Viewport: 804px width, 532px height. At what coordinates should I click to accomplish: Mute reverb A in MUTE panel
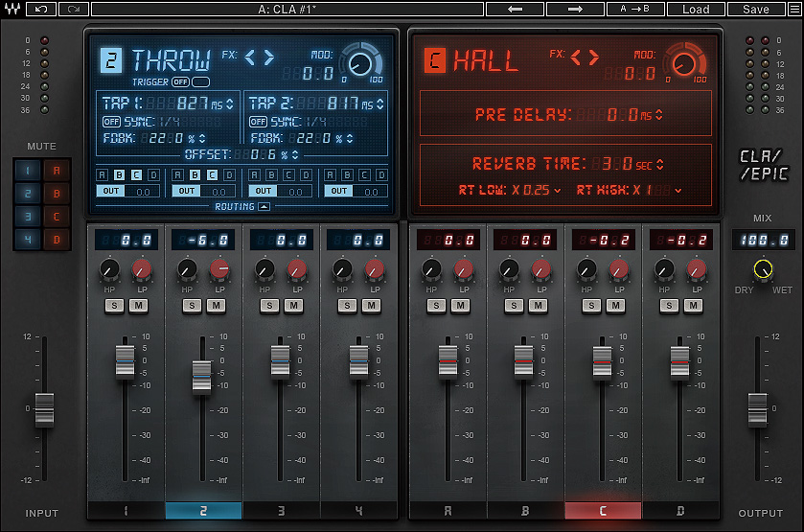[x=57, y=171]
